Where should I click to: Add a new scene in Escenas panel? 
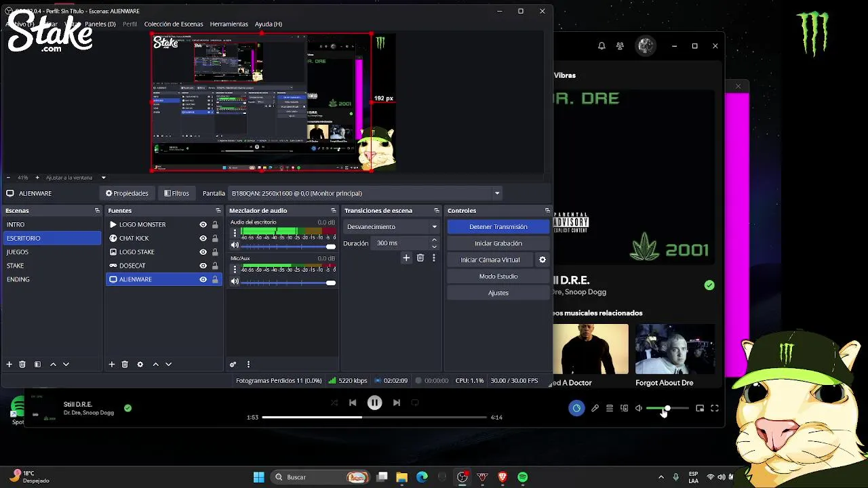[9, 364]
